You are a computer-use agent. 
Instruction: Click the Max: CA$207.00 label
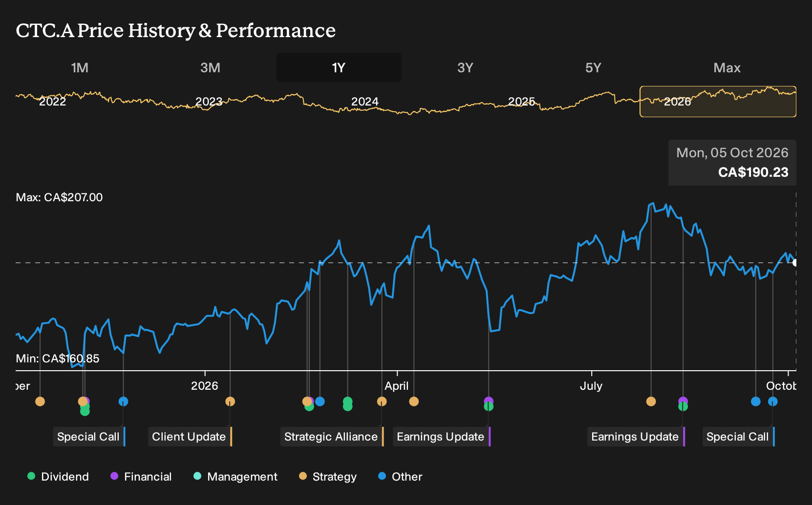click(x=60, y=197)
